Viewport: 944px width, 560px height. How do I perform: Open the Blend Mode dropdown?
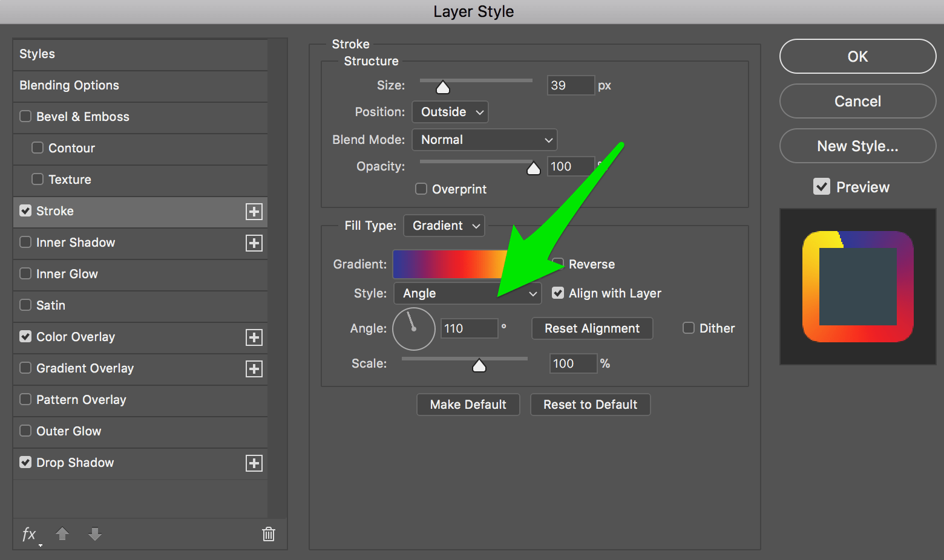pyautogui.click(x=485, y=140)
